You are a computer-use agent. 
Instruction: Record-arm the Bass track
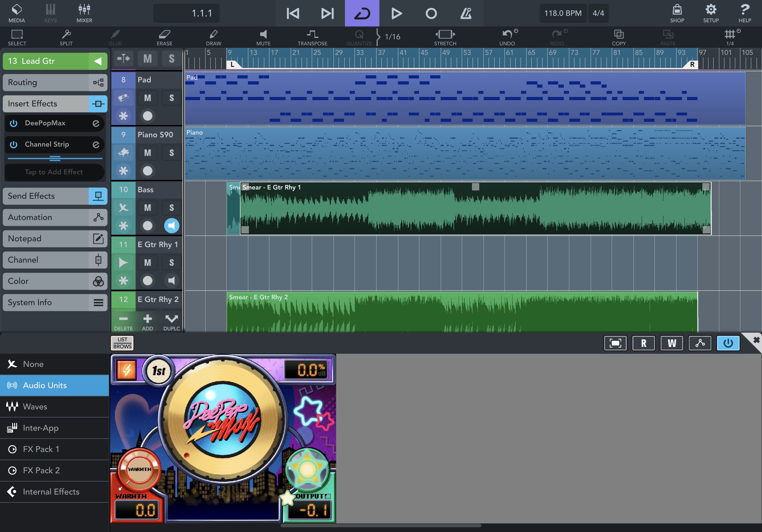(147, 226)
